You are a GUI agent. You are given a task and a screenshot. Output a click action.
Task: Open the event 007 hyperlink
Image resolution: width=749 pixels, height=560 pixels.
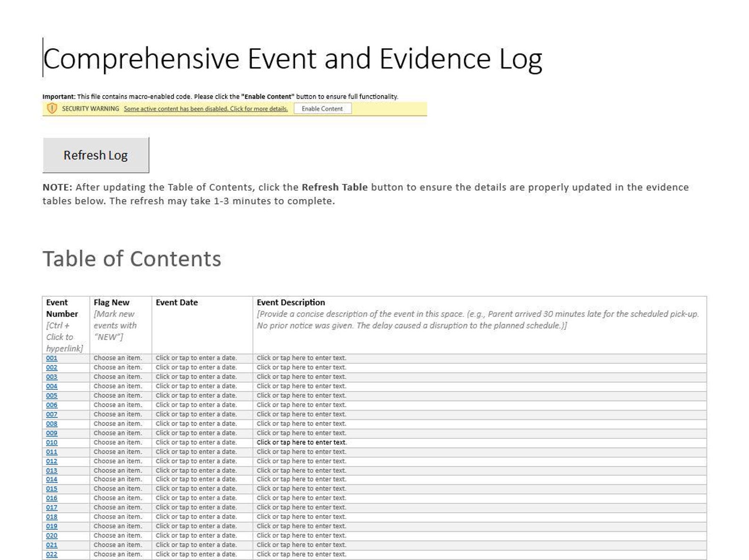[52, 414]
